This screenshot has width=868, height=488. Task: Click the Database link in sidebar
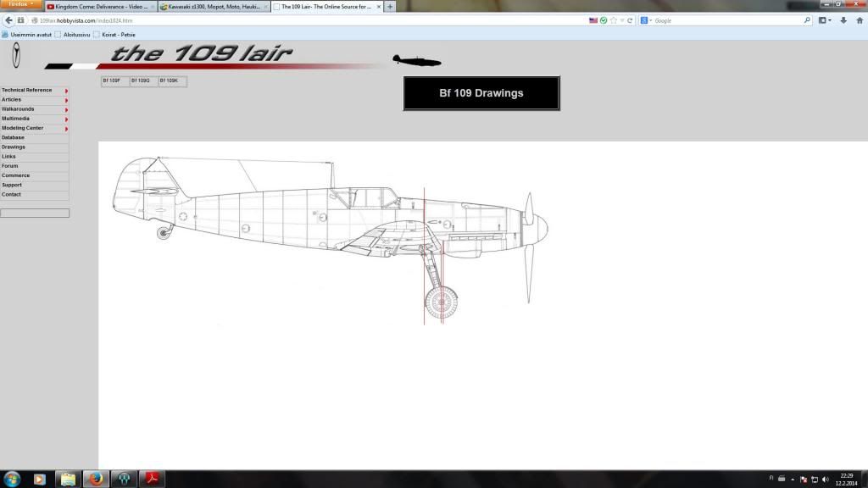click(14, 137)
